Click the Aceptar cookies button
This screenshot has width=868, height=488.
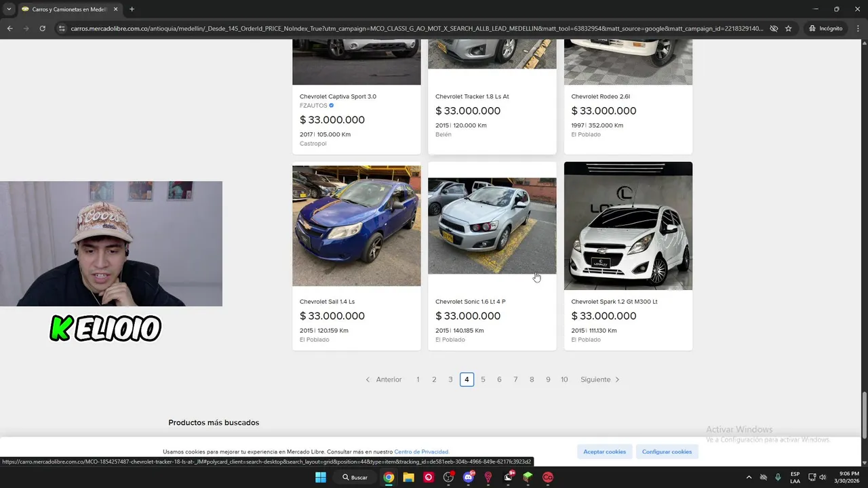click(x=605, y=451)
